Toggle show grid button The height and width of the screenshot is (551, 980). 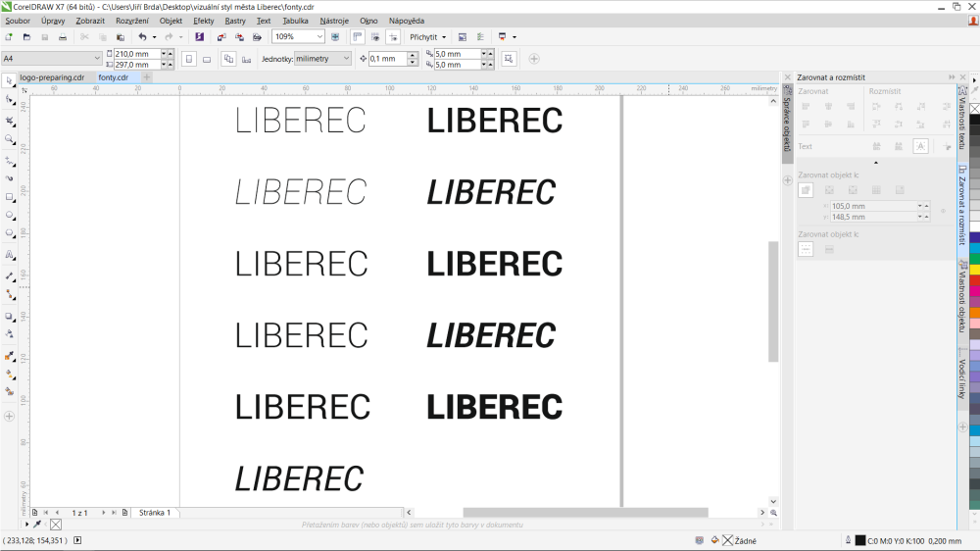pos(375,37)
